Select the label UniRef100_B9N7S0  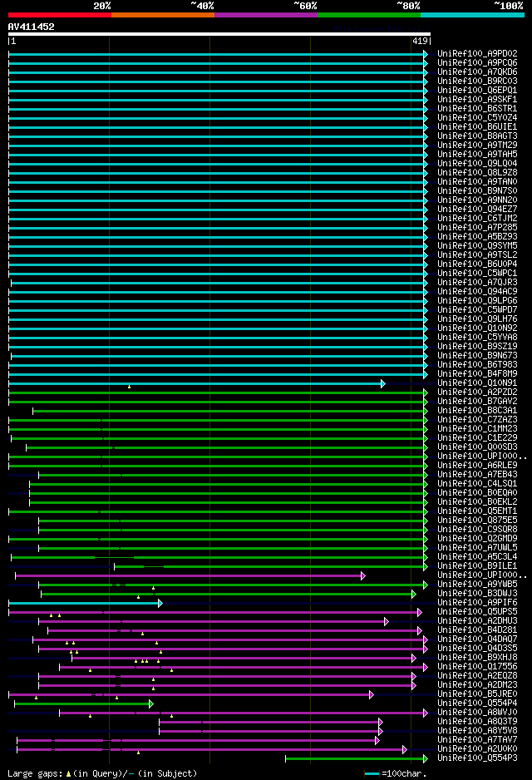477,190
